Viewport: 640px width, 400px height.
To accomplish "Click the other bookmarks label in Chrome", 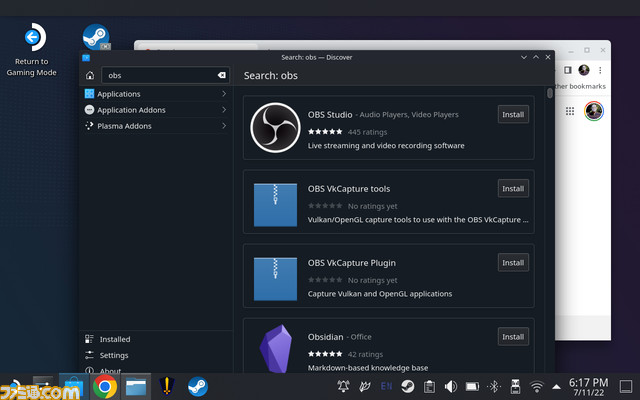I will click(580, 87).
